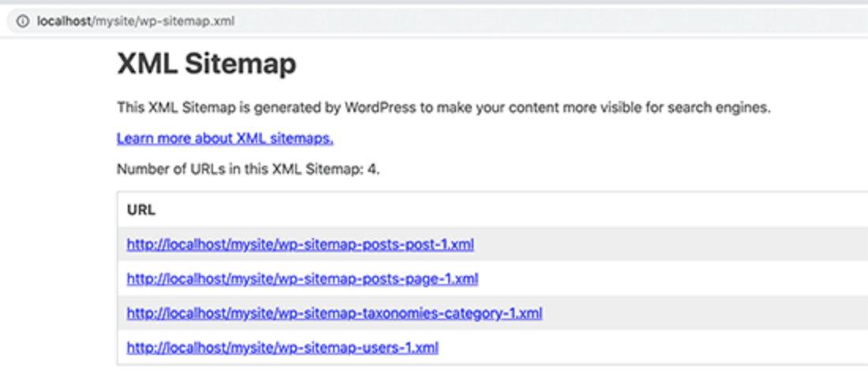Click empty area right of the address bar URL
The width and height of the screenshot is (868, 377).
coord(552,21)
